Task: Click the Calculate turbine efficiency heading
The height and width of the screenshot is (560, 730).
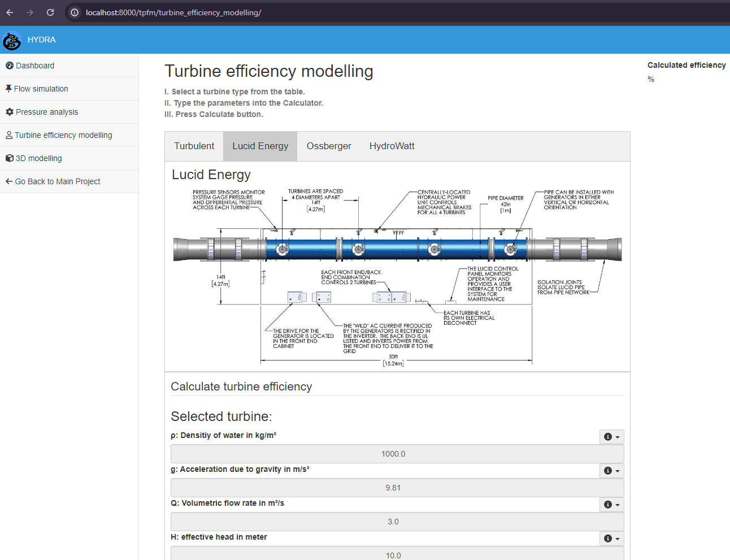Action: 241,387
